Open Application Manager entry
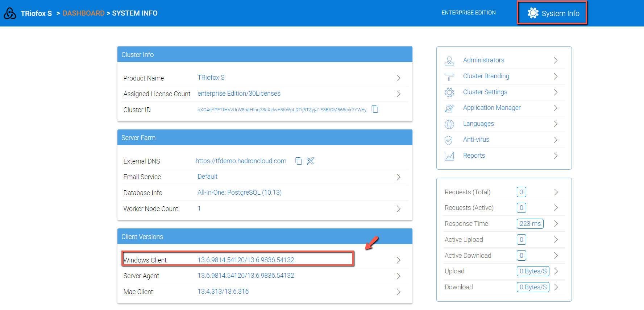Image resolution: width=644 pixels, height=310 pixels. point(491,108)
